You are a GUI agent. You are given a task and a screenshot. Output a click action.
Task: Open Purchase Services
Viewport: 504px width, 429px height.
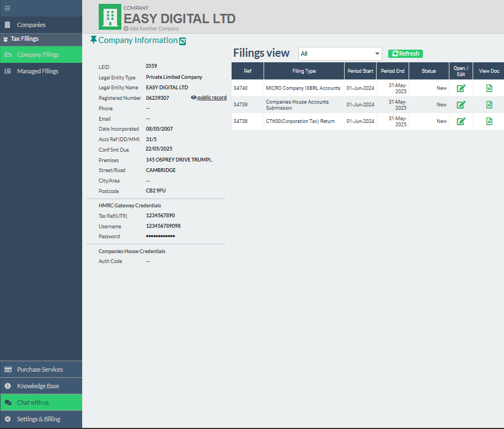point(41,369)
